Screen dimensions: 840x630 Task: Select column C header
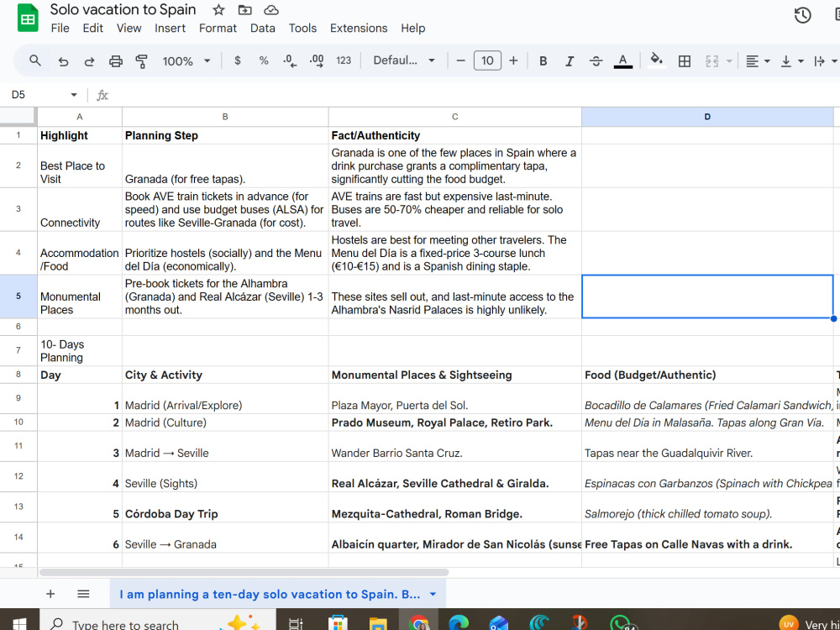point(454,117)
